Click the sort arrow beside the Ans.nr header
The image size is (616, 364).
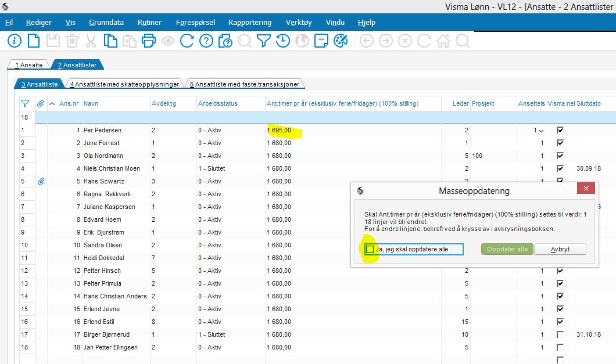point(52,103)
